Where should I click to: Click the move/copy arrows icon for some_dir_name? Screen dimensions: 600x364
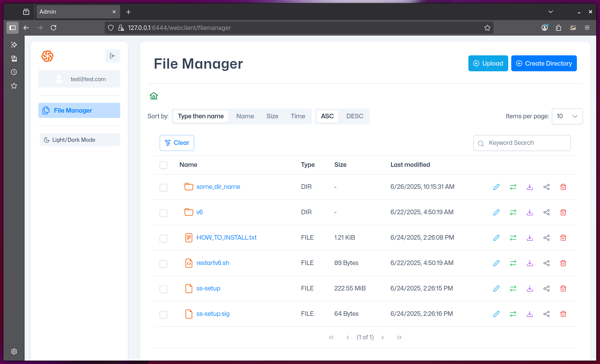pos(513,187)
